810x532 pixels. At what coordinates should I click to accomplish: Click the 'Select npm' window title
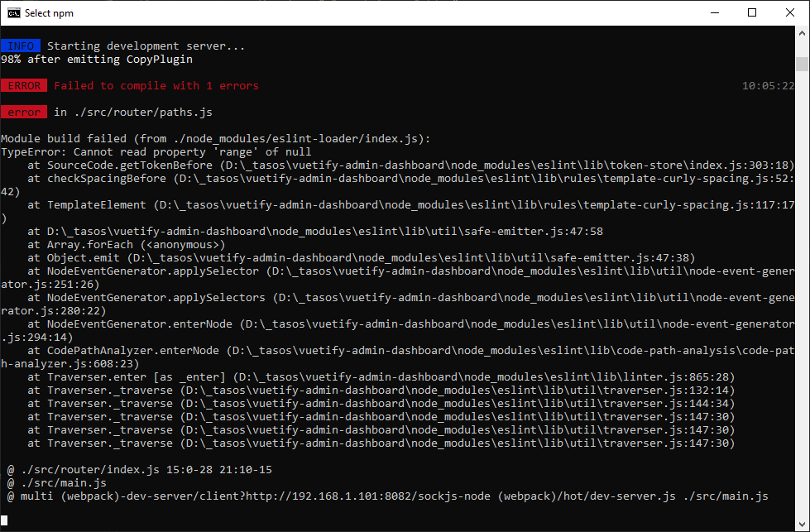50,12
